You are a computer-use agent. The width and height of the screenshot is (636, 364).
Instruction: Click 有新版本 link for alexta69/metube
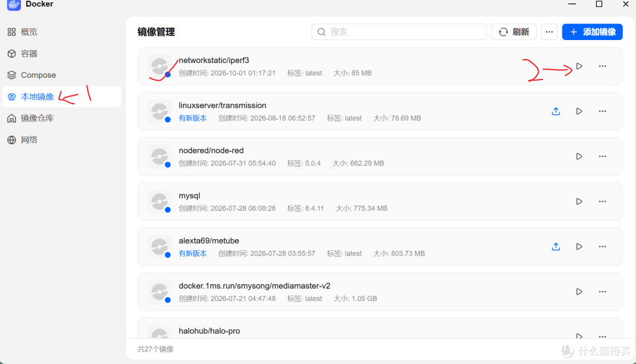tap(193, 253)
